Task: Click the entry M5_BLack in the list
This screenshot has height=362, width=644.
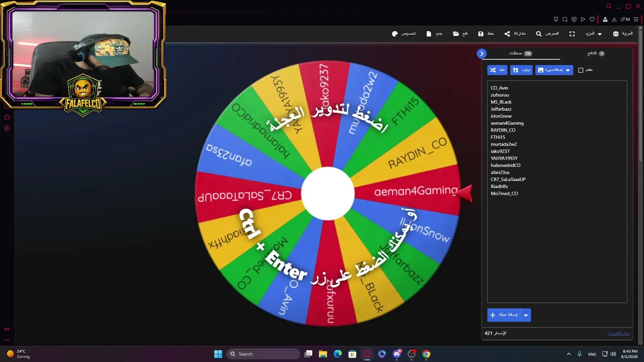Action: [x=501, y=102]
